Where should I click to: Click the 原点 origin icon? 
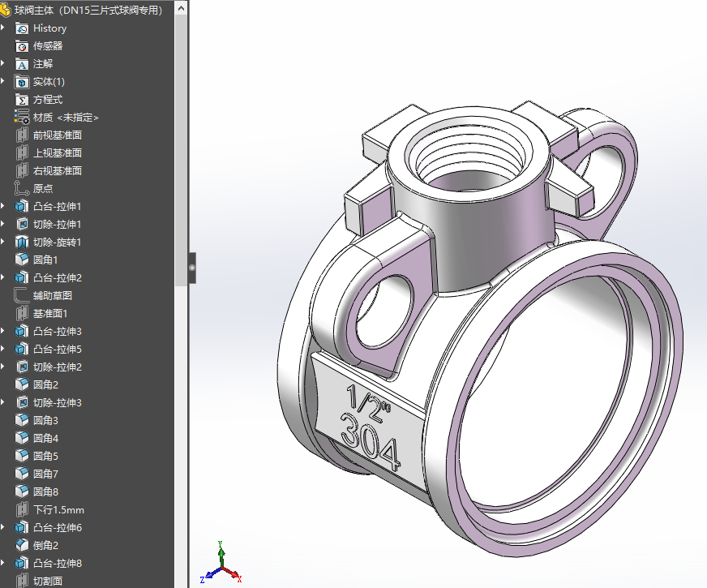(22, 188)
